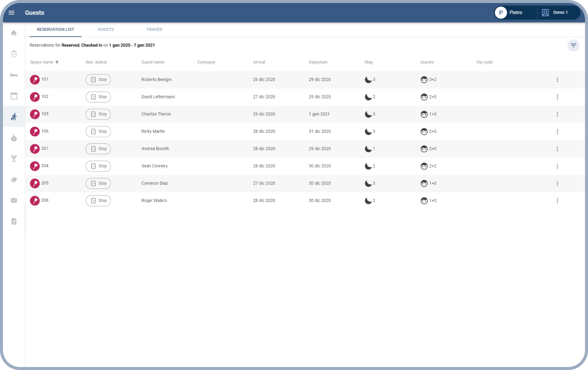Open Pietro's user profile
The image size is (588, 370).
pos(515,12)
